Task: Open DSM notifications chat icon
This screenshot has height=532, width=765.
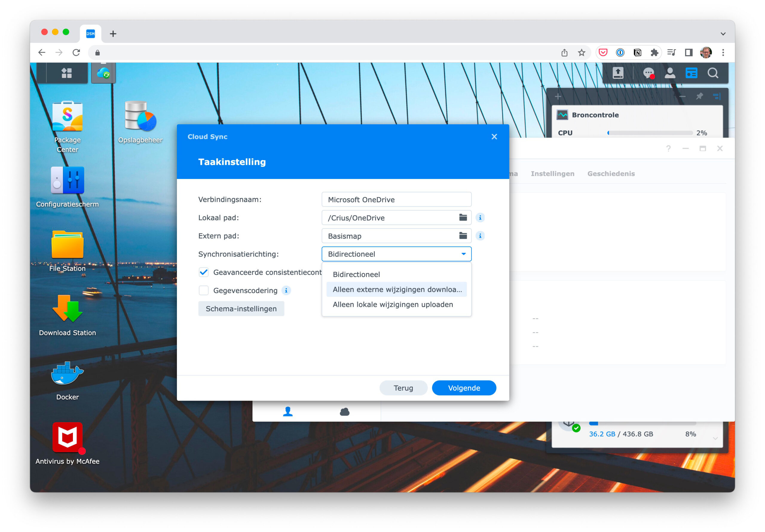Action: pyautogui.click(x=648, y=73)
